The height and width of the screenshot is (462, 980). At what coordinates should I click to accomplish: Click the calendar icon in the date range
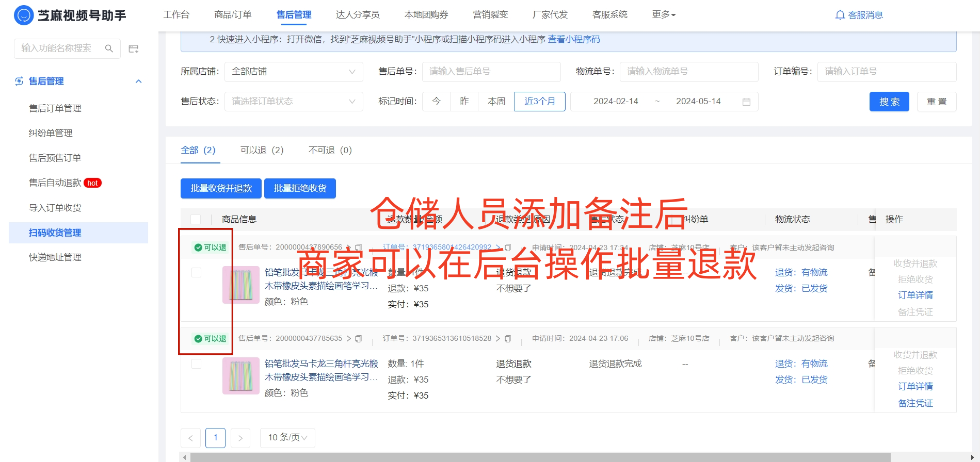(746, 102)
